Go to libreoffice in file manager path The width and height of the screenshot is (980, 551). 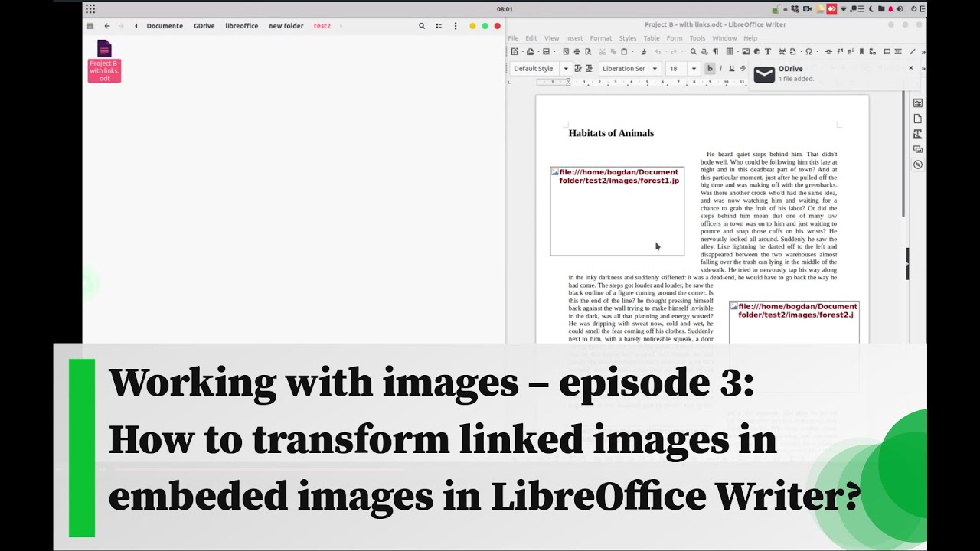click(x=241, y=26)
